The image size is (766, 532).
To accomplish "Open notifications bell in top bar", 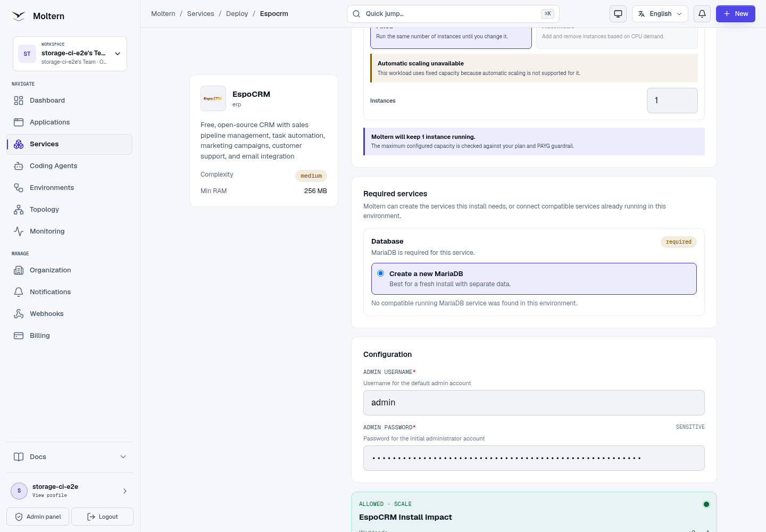I will 702,14.
